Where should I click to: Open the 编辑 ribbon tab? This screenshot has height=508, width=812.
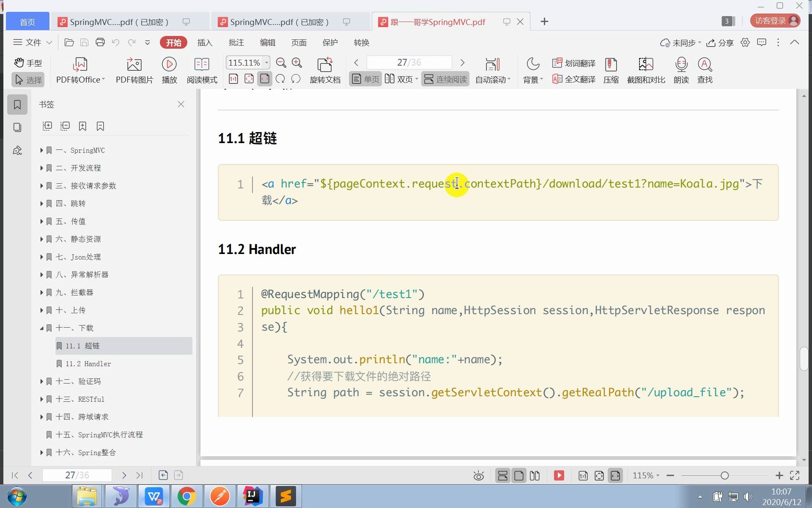pos(267,42)
